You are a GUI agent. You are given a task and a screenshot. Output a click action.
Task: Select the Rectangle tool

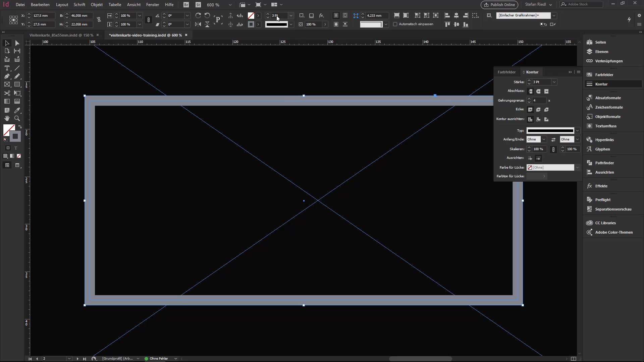tap(17, 84)
